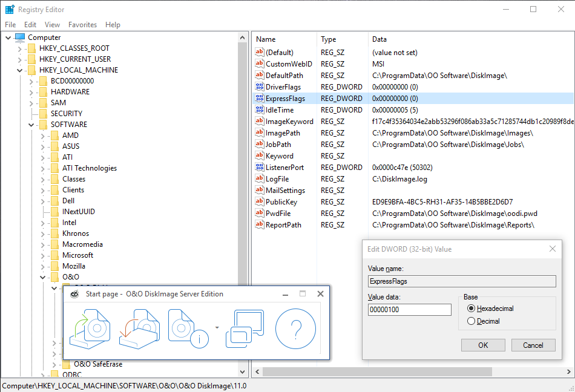Expand the HARDWARE key
This screenshot has width=575, height=392.
31,92
